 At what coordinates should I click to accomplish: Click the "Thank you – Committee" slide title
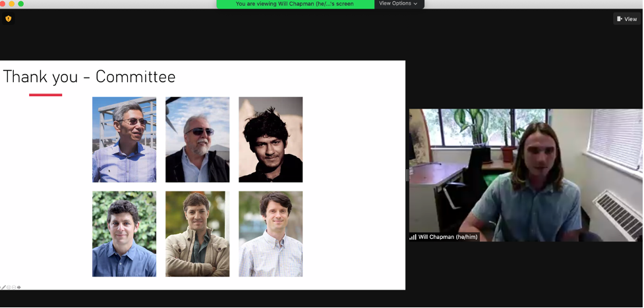tap(89, 77)
